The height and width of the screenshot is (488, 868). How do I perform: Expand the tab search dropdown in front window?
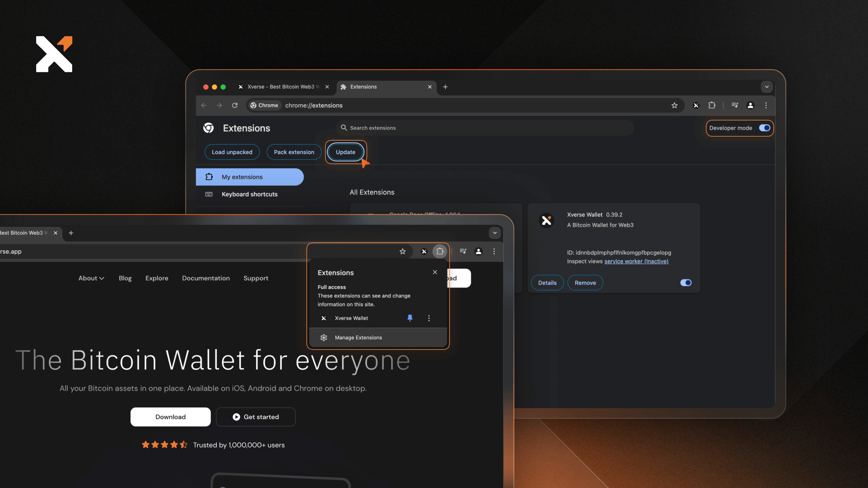(495, 233)
